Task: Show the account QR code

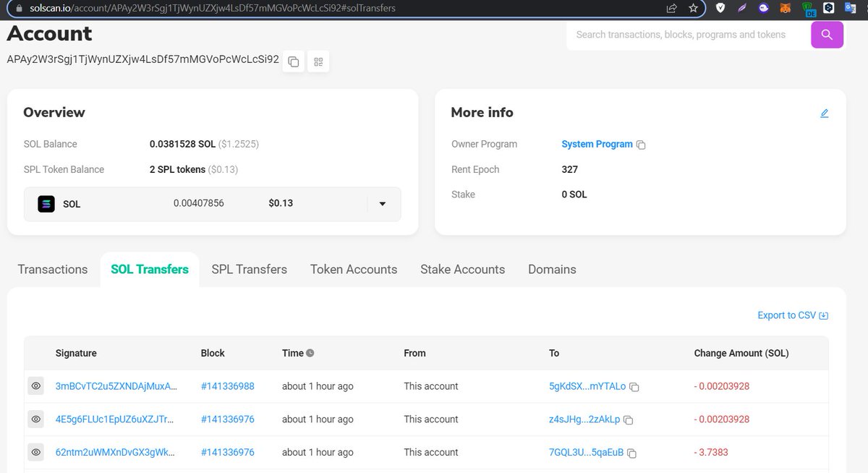Action: tap(318, 61)
